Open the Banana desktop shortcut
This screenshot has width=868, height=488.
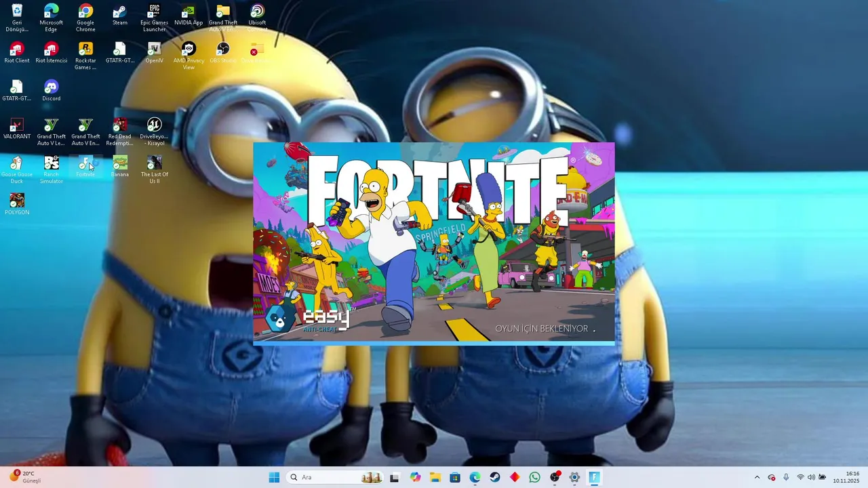tap(120, 167)
